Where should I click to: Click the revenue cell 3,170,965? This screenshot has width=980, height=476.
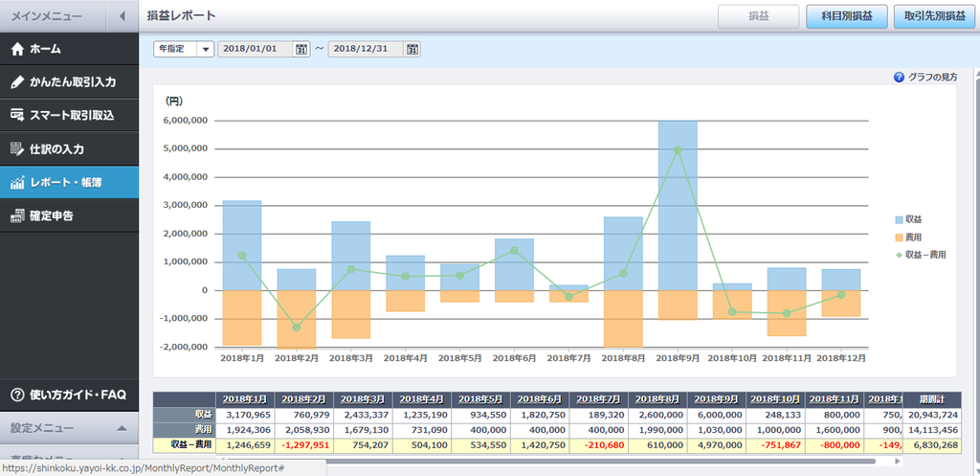[x=245, y=415]
